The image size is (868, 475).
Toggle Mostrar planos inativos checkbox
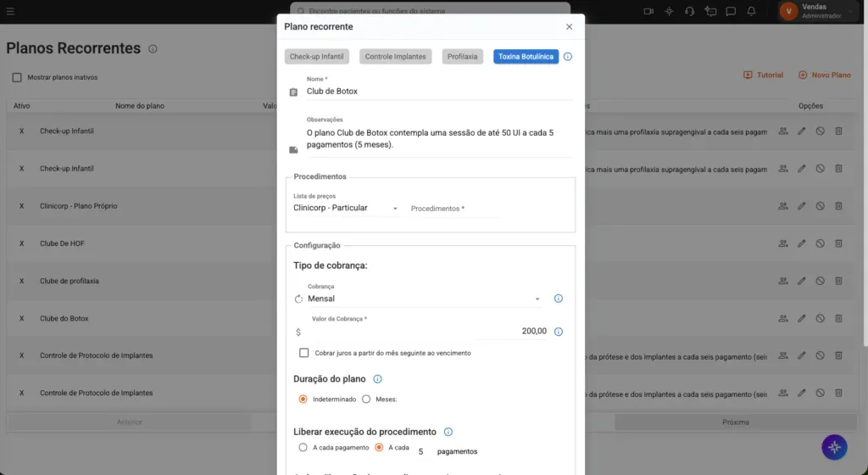(17, 77)
